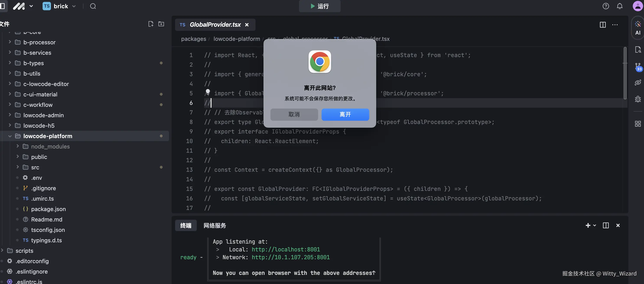The width and height of the screenshot is (644, 284).
Task: Click the 取消 button in dialog
Action: (x=294, y=114)
